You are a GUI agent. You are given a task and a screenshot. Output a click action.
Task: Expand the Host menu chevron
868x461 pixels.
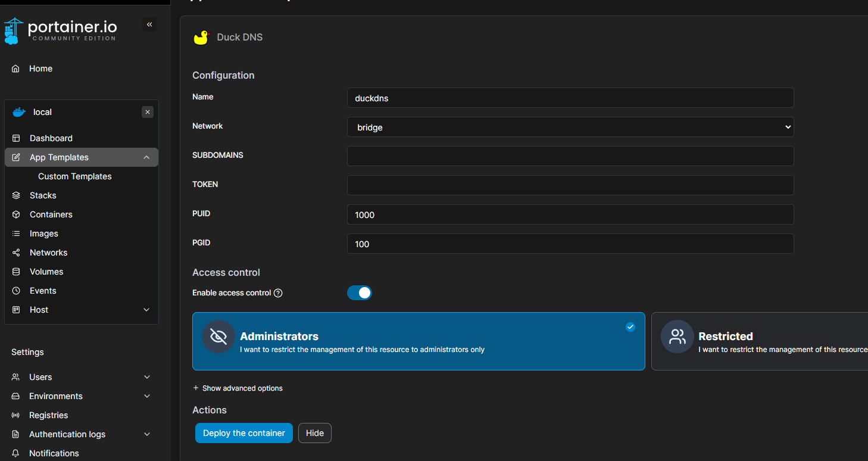146,310
